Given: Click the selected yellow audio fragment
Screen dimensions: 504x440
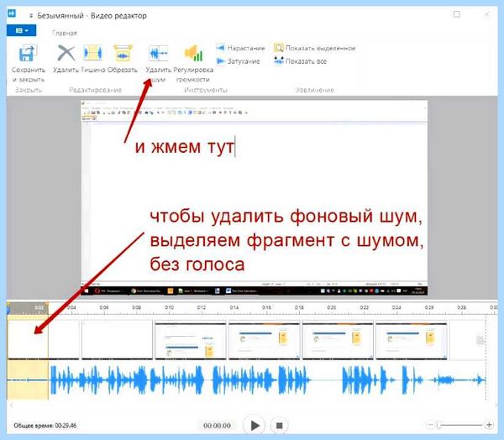Looking at the screenshot, I should click(28, 380).
